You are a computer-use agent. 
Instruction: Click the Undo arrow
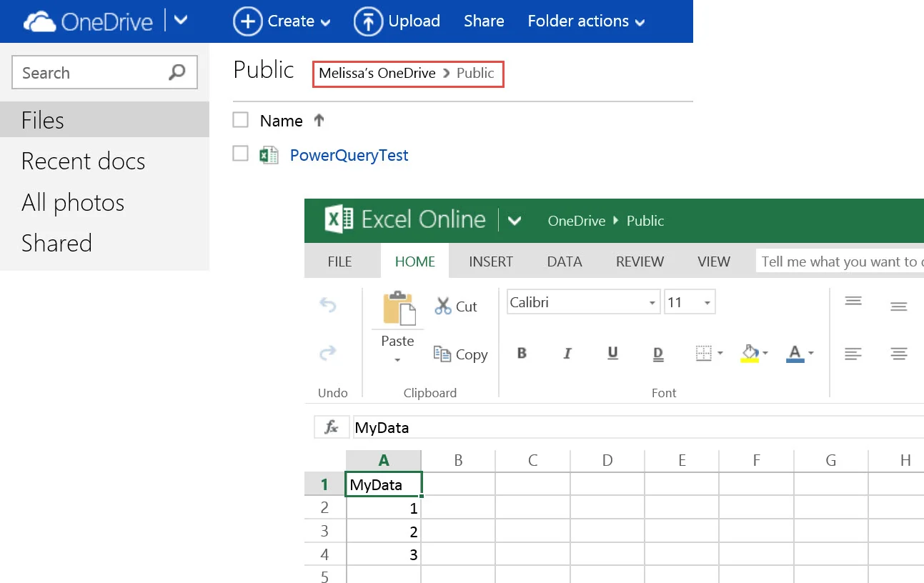pyautogui.click(x=327, y=305)
